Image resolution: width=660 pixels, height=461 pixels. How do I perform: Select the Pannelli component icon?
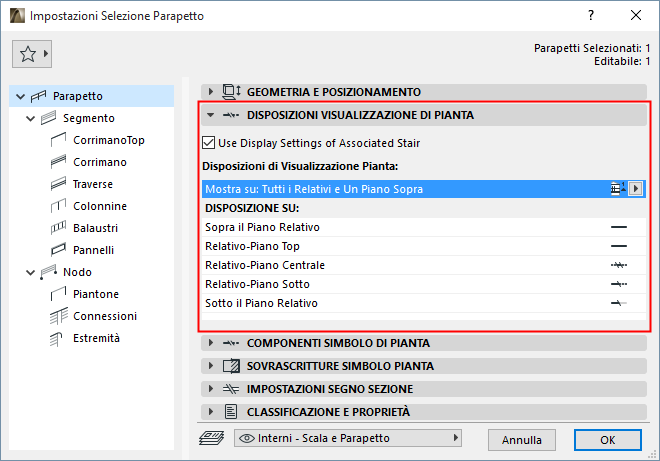tap(57, 250)
